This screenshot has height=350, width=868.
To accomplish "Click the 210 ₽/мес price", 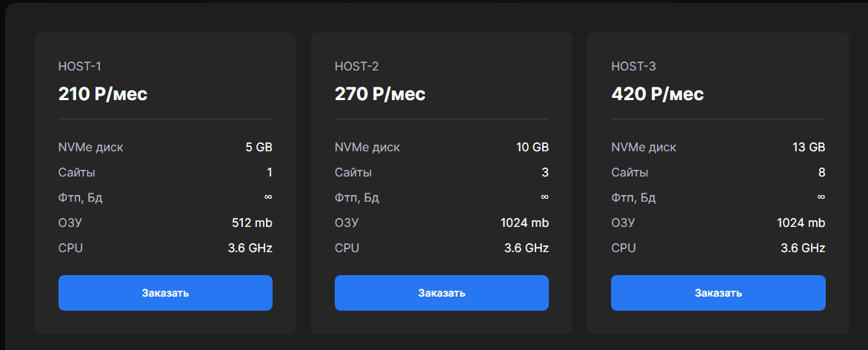I will point(103,95).
